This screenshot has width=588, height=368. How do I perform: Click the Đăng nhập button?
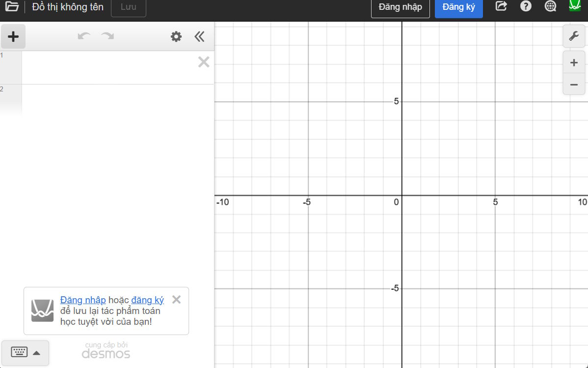coord(400,7)
